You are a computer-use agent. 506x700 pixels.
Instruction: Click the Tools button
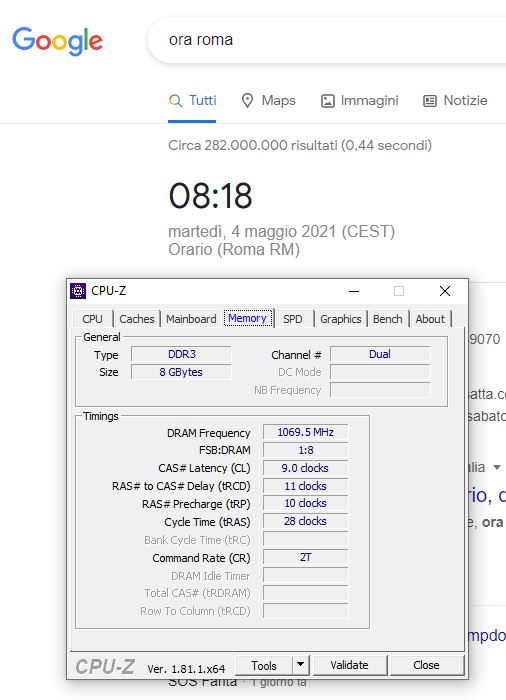click(x=264, y=665)
